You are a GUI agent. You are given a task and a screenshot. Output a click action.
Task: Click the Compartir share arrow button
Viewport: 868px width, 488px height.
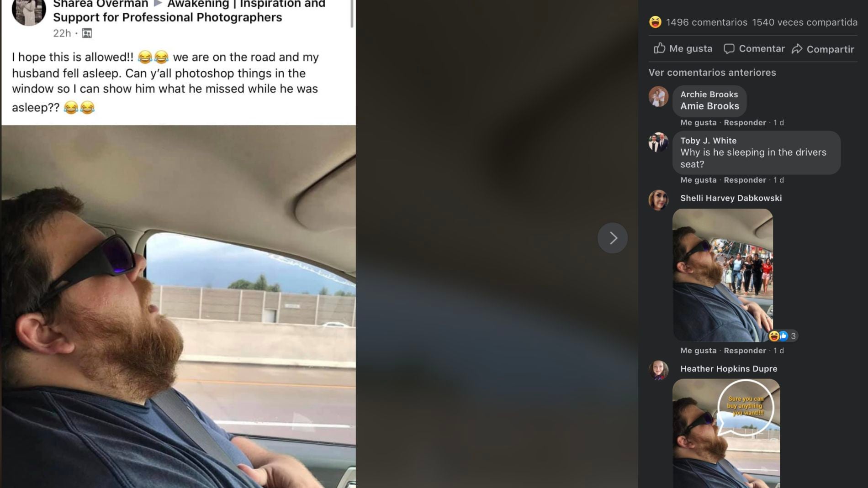pyautogui.click(x=823, y=49)
